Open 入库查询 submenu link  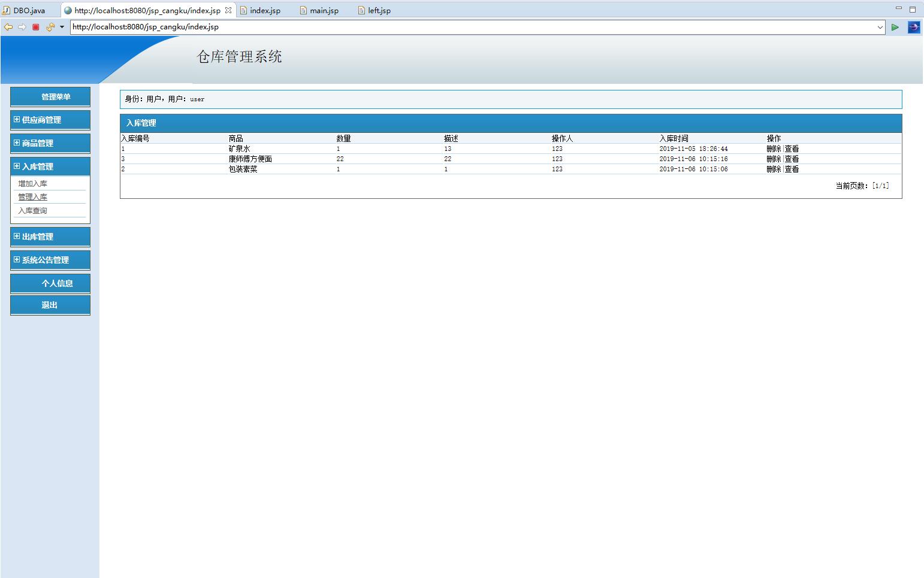tap(32, 211)
